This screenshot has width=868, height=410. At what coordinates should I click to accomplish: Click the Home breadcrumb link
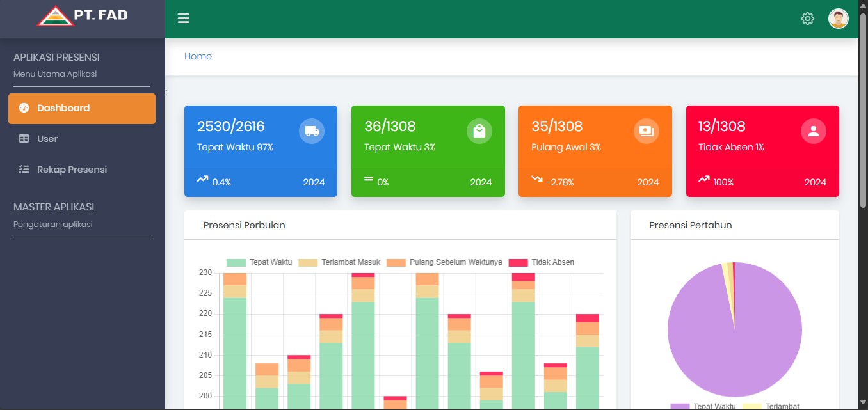198,56
